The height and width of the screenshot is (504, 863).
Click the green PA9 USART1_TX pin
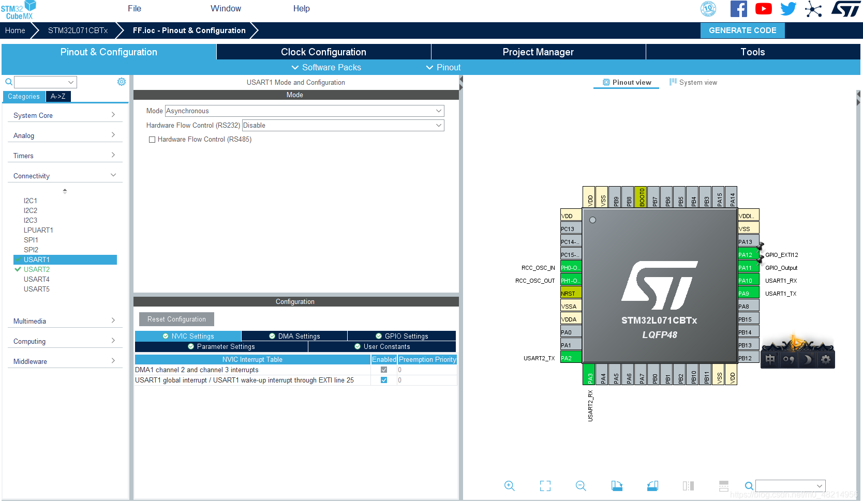(748, 293)
